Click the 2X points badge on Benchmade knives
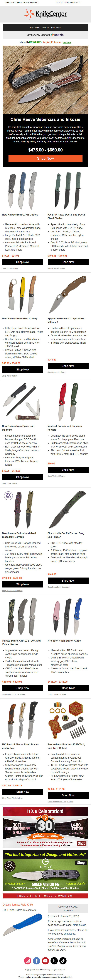Image resolution: width=91 pixels, height=980 pixels. 8,495
